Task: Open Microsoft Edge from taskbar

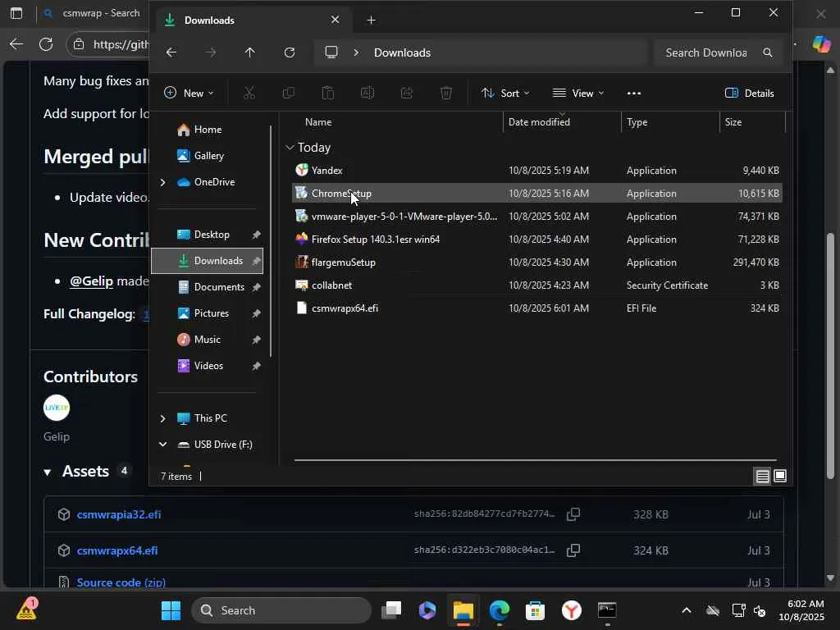Action: click(500, 610)
